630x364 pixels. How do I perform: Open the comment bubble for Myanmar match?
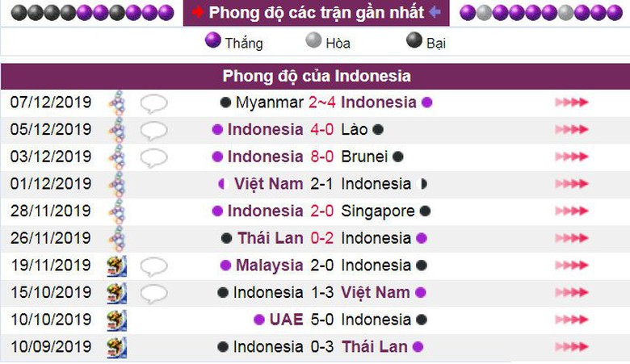coord(153,103)
